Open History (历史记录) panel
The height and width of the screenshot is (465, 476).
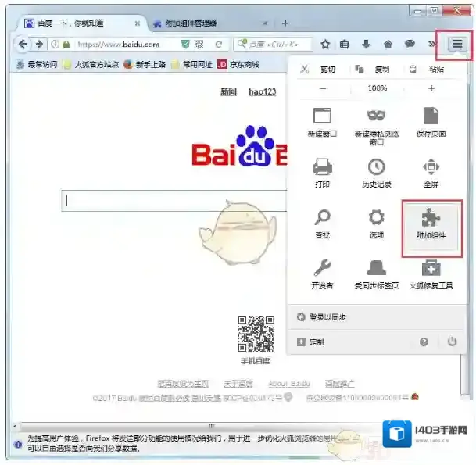(x=377, y=173)
